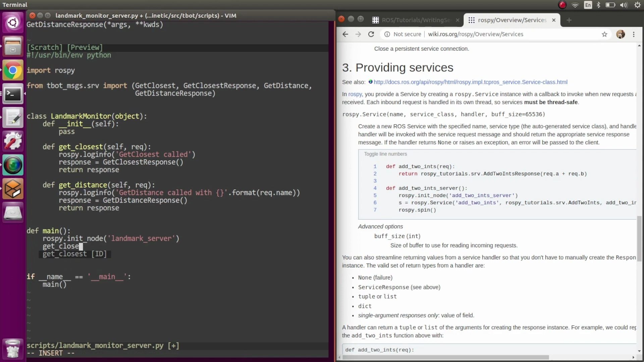Launch the Text Editor from the launcher

click(13, 118)
